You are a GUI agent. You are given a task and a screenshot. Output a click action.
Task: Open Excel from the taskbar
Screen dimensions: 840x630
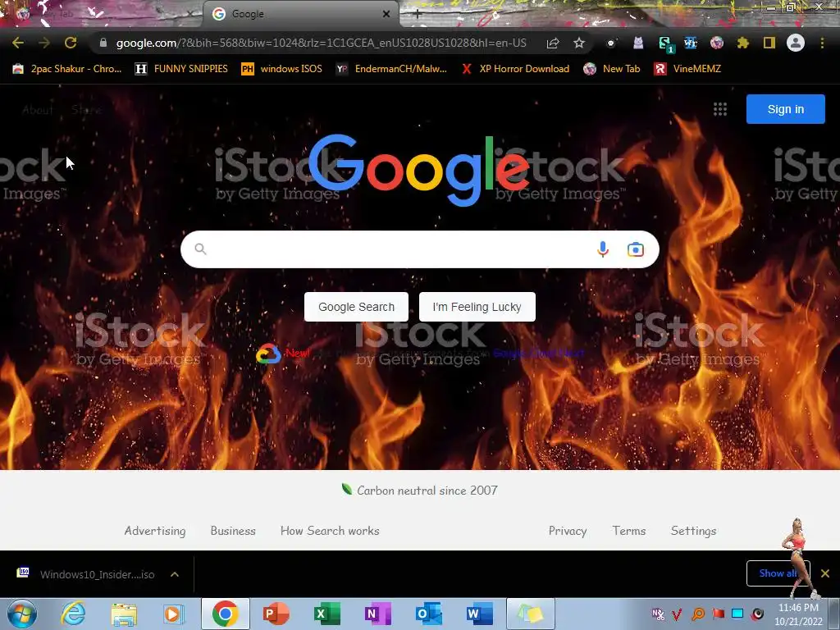326,614
